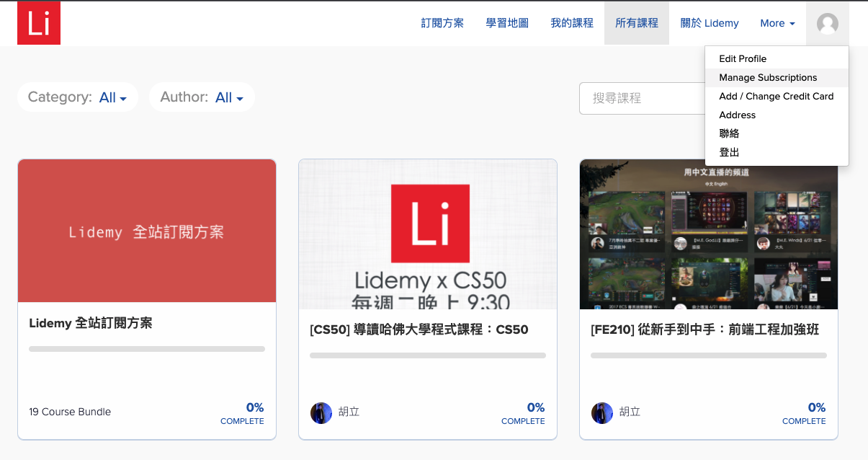Click progress bar on 全站訂閱方案 card
868x460 pixels.
click(x=147, y=349)
